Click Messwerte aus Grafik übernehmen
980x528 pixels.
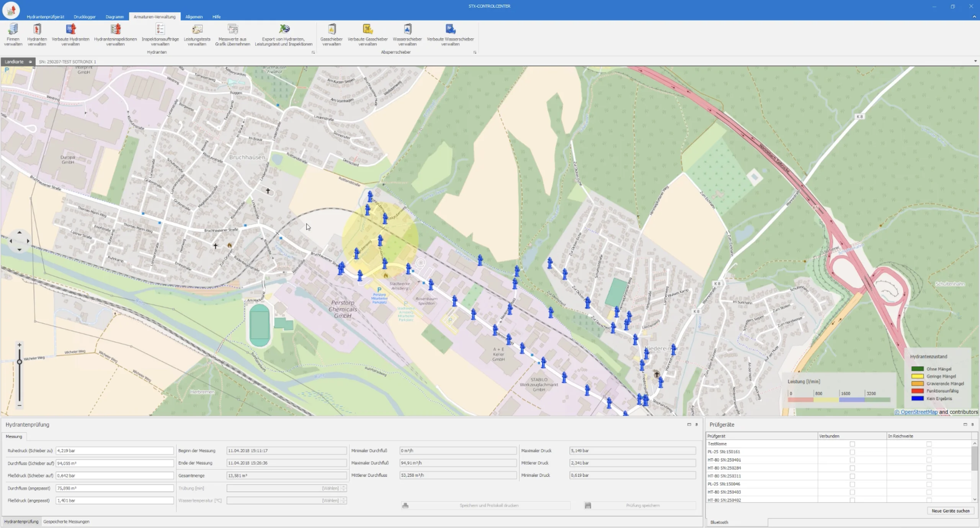[x=232, y=34]
